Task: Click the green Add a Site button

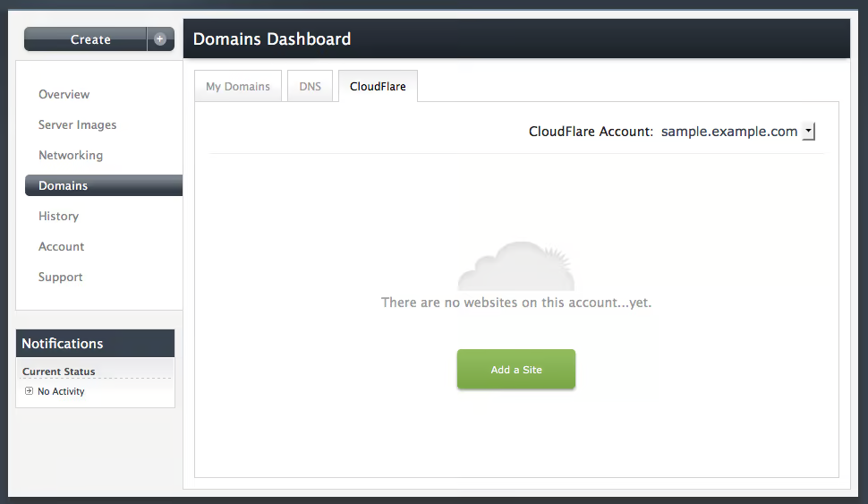Action: pos(516,370)
